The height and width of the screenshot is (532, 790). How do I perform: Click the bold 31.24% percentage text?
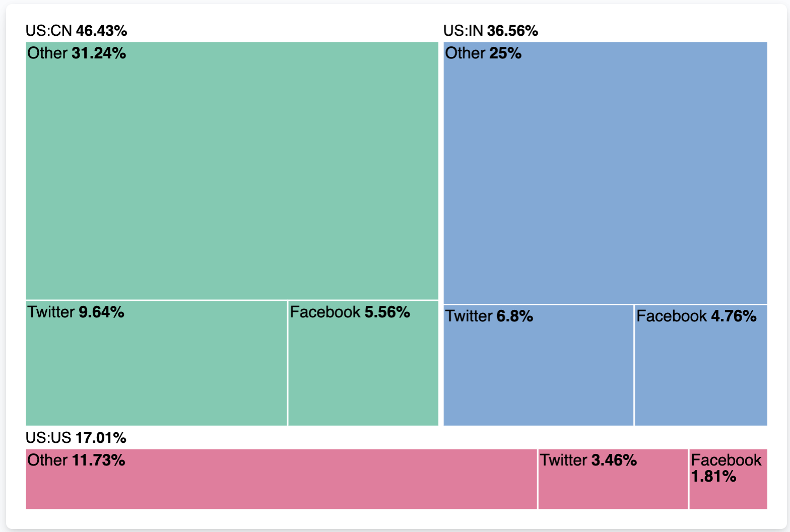(x=99, y=53)
